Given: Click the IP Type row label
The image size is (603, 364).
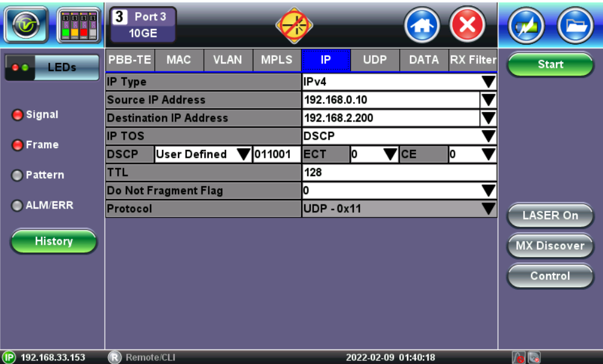Looking at the screenshot, I should (203, 82).
